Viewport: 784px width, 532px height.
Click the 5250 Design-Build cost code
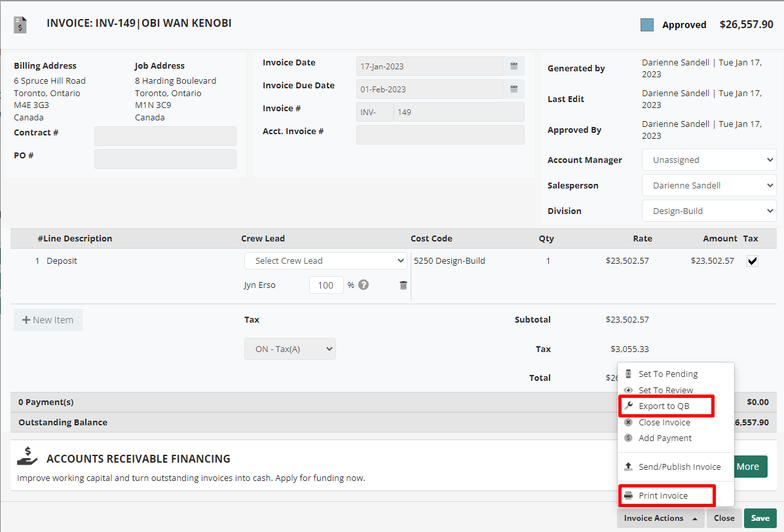pos(449,260)
